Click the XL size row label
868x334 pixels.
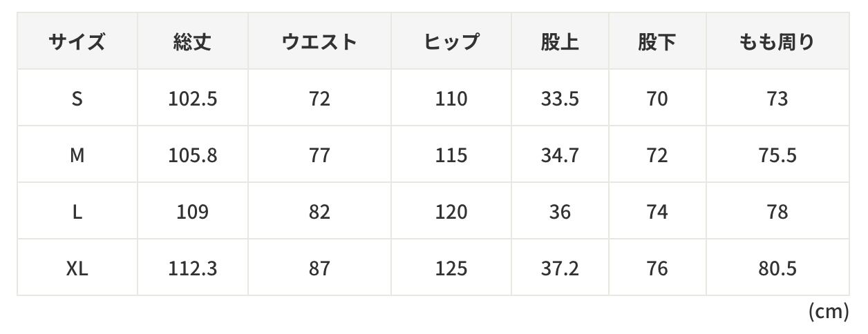(77, 268)
